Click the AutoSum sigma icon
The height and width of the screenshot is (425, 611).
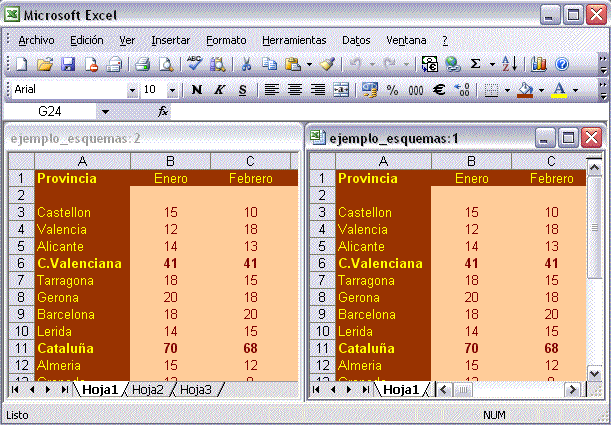(x=476, y=64)
